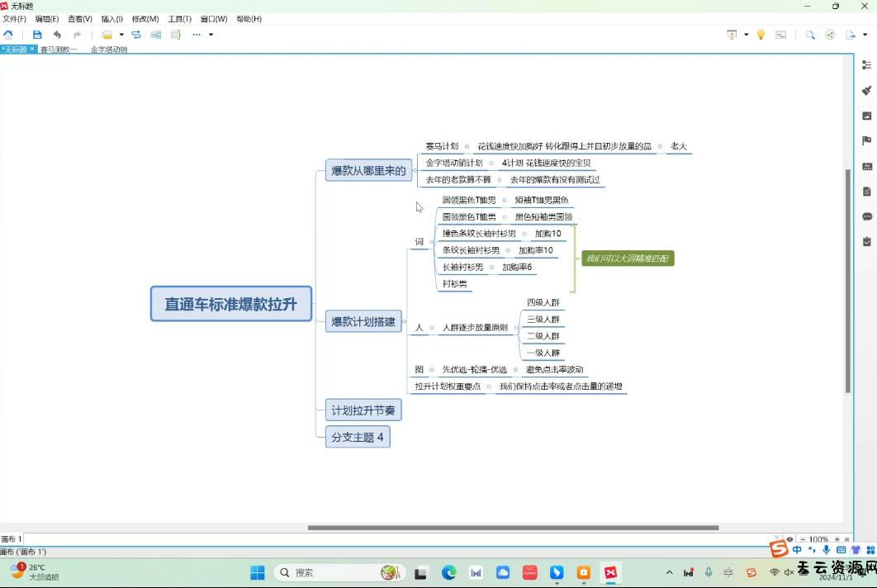The width and height of the screenshot is (877, 588).
Task: Open the presentation mode dropdown arrow
Action: coord(746,35)
